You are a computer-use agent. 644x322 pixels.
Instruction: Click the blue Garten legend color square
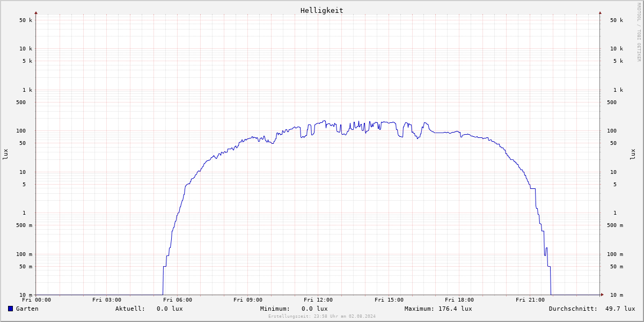[10, 309]
